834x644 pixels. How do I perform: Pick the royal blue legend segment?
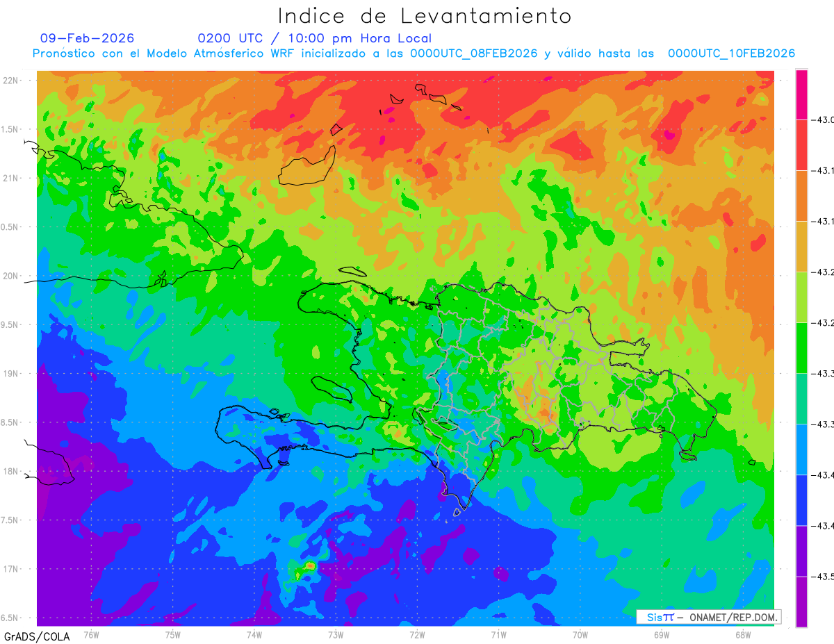coord(801,500)
